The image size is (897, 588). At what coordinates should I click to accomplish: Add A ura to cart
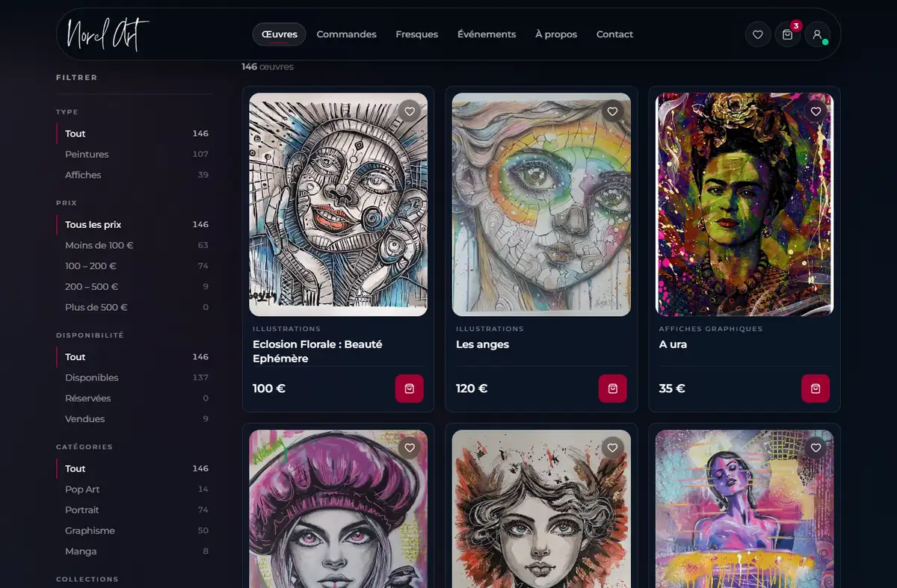coord(816,389)
